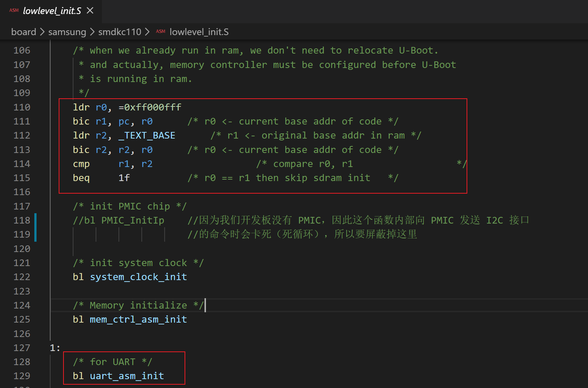
Task: Click 'pc' register on line 111
Action: [124, 122]
